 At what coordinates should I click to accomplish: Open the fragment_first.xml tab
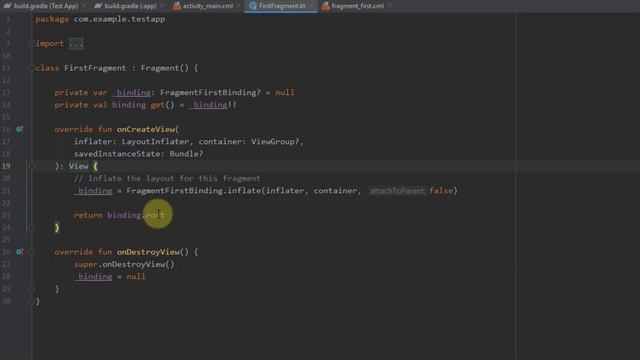pyautogui.click(x=357, y=6)
